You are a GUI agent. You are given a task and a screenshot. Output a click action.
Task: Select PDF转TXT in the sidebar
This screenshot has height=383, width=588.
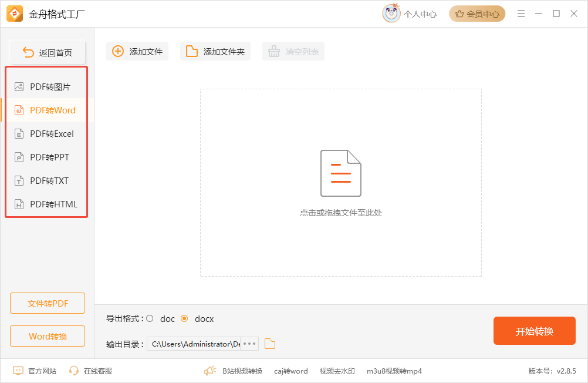[46, 180]
